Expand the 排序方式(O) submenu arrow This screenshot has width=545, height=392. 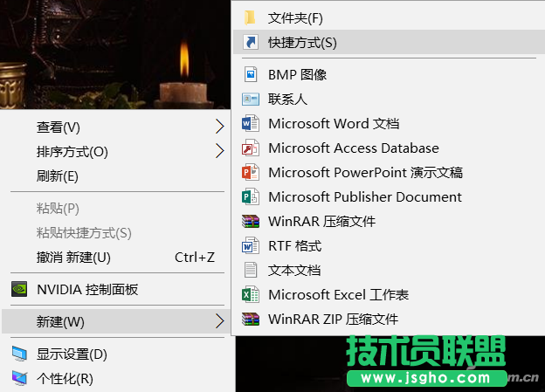click(219, 151)
